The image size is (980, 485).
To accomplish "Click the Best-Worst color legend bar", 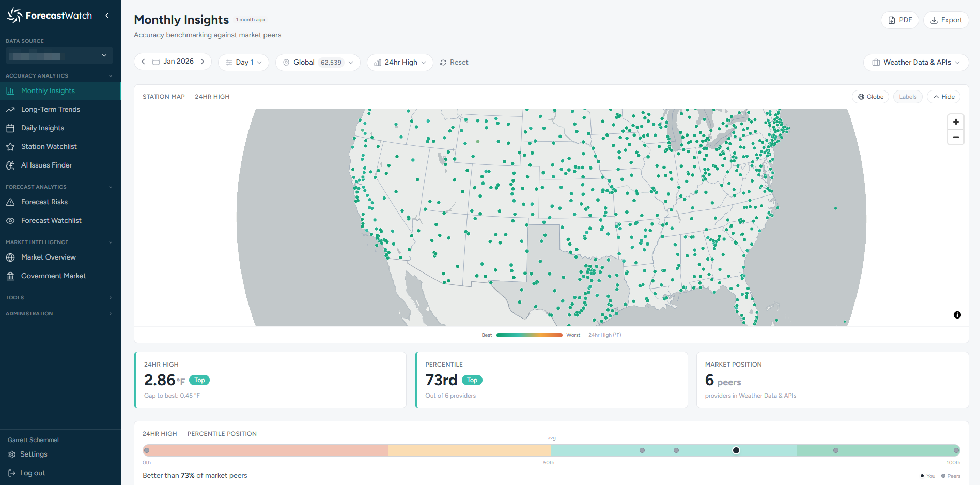I will click(x=529, y=335).
